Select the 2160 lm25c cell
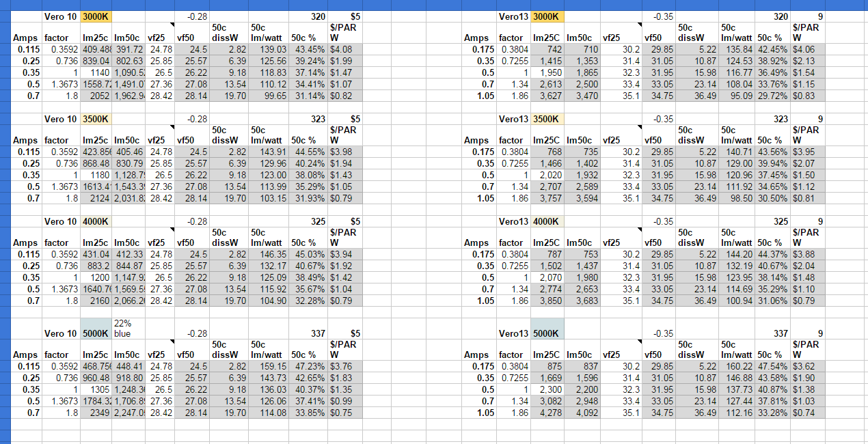The image size is (868, 444). (x=96, y=301)
